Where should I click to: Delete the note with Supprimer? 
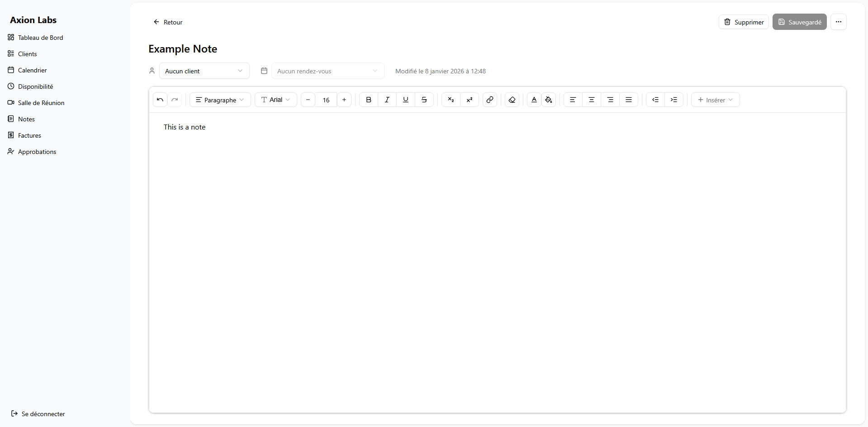(x=743, y=22)
